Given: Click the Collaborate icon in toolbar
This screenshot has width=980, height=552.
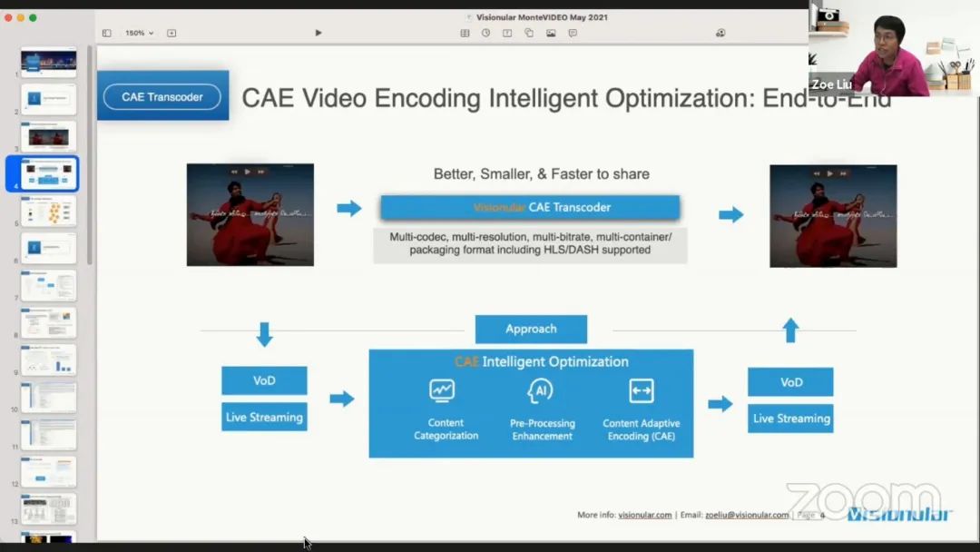Looking at the screenshot, I should coord(720,33).
